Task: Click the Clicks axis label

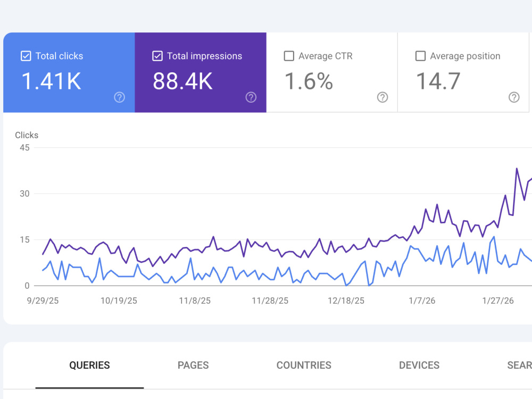Action: click(x=27, y=135)
